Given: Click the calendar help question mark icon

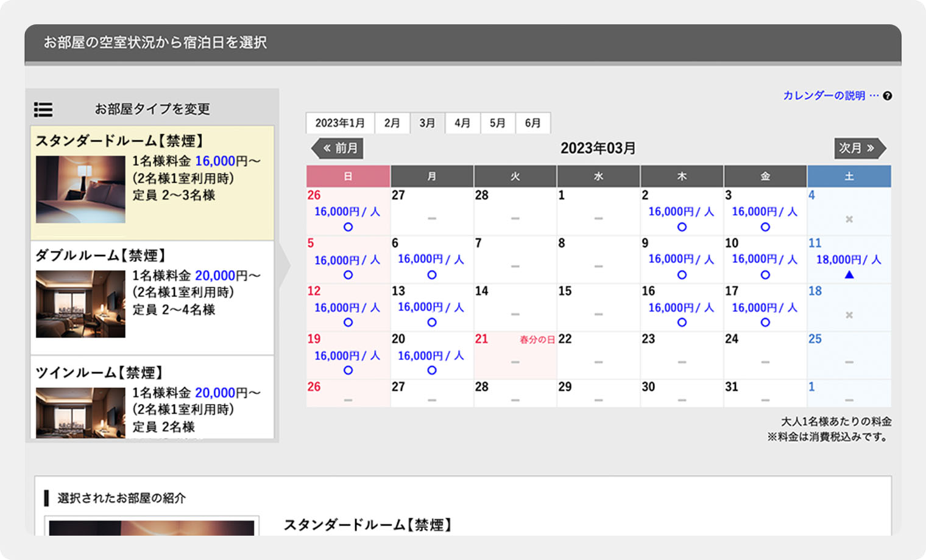Looking at the screenshot, I should 888,96.
